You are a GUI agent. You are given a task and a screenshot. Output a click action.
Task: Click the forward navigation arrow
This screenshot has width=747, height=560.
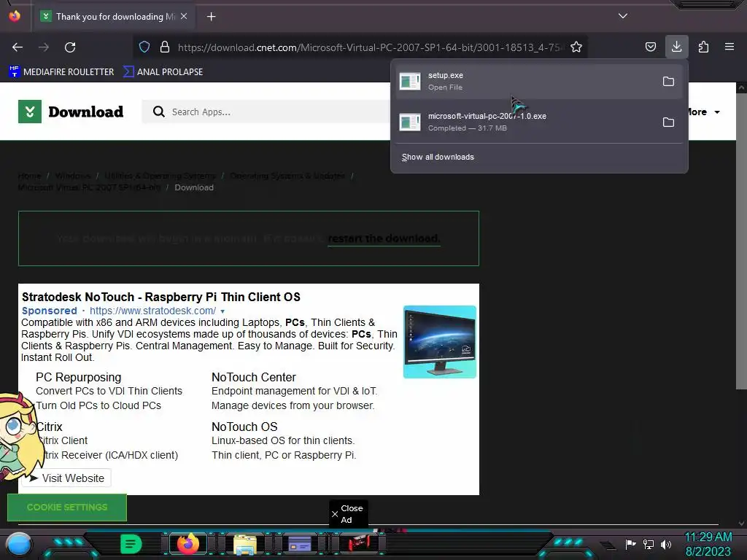(x=44, y=47)
